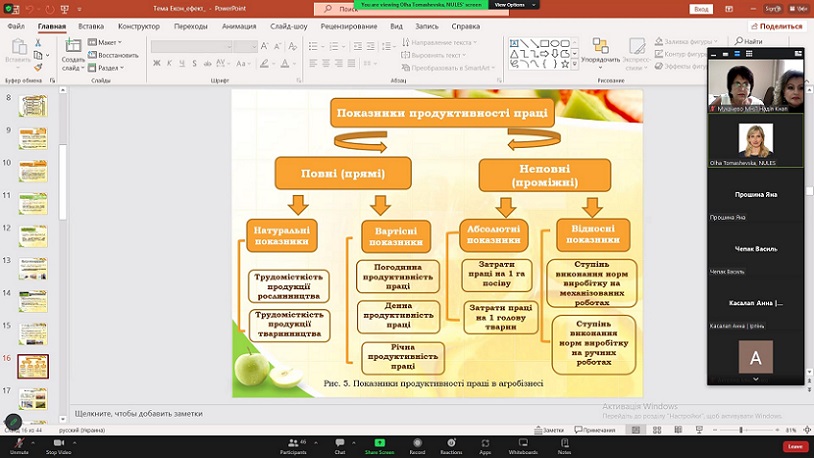Fit slide to window icon
814x458 pixels.
point(807,430)
